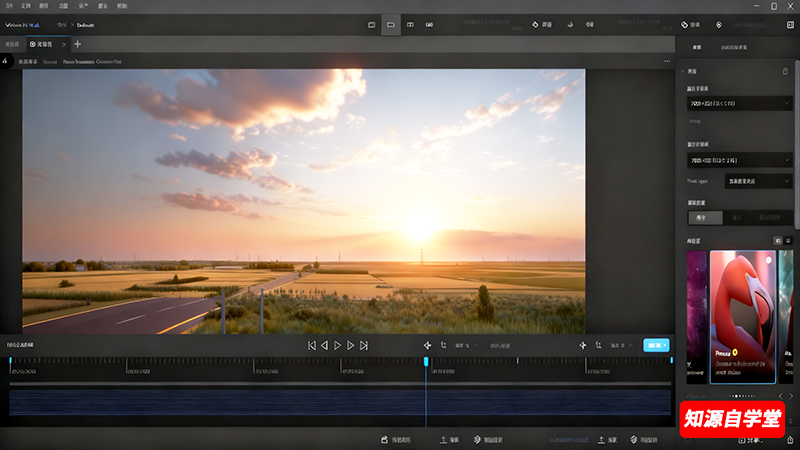800x450 pixels.
Task: Open the second dropdown in the right panel
Action: [740, 159]
